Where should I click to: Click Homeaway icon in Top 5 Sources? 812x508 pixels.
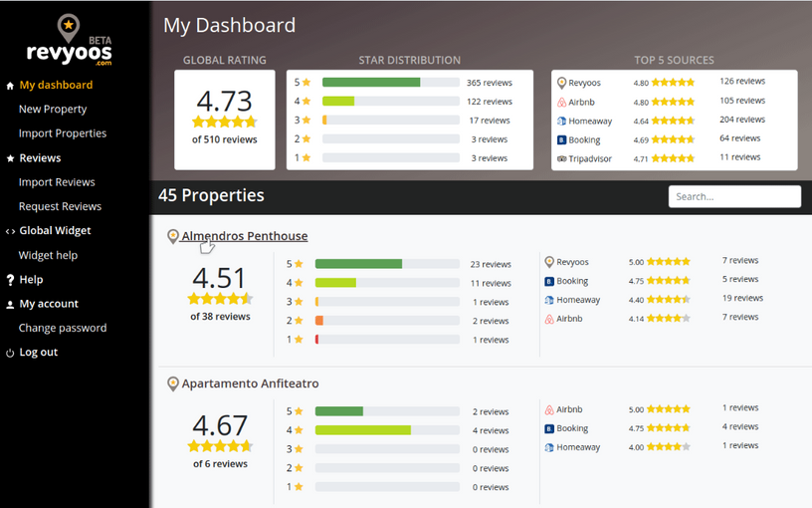pyautogui.click(x=561, y=121)
